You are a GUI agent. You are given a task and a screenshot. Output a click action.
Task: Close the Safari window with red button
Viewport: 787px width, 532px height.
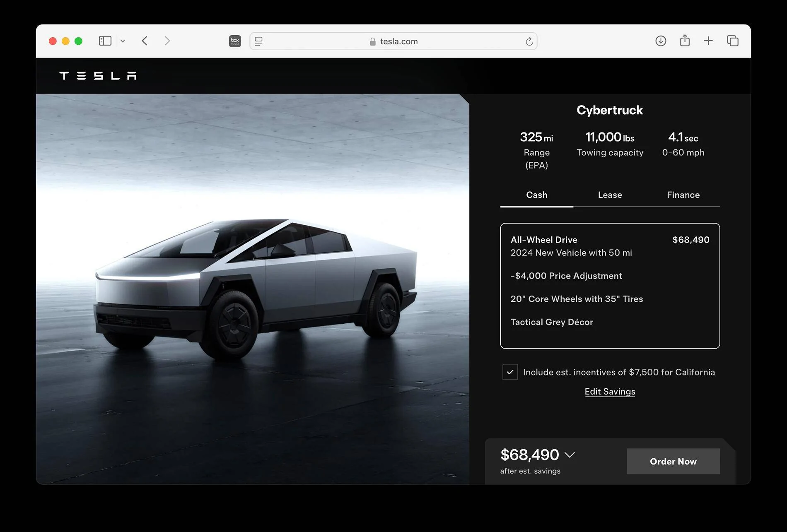[x=53, y=41]
